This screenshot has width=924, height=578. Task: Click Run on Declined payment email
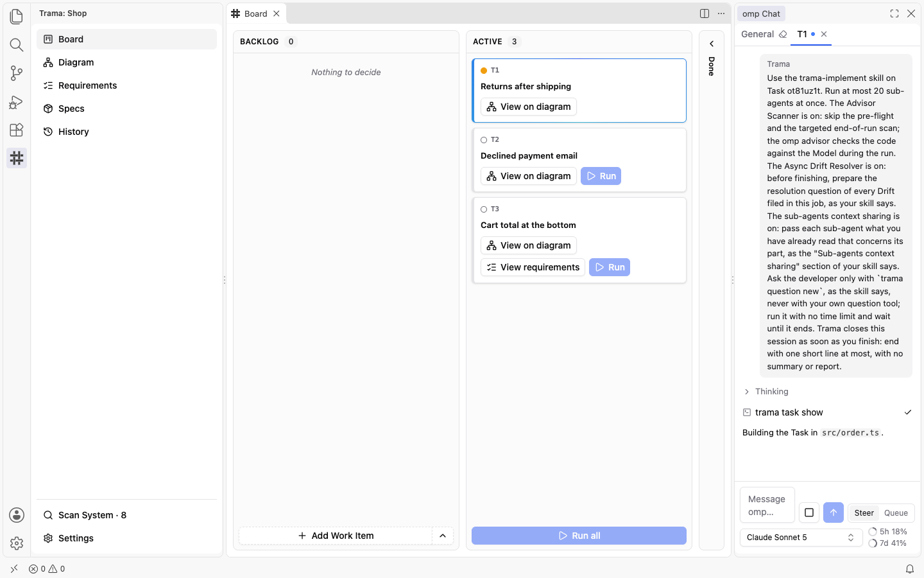tap(601, 176)
